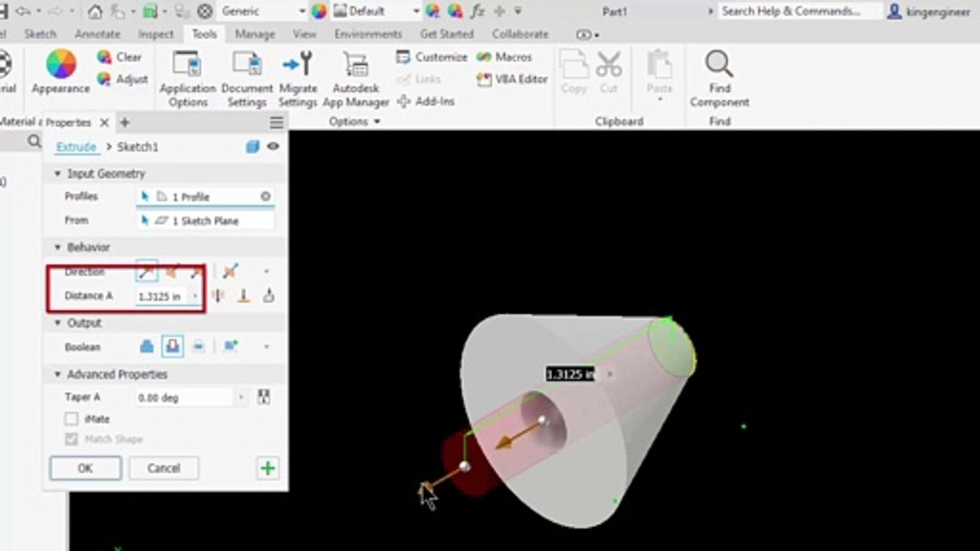The height and width of the screenshot is (551, 980).
Task: Click the taper link icon beside Taper A
Action: pyautogui.click(x=264, y=397)
